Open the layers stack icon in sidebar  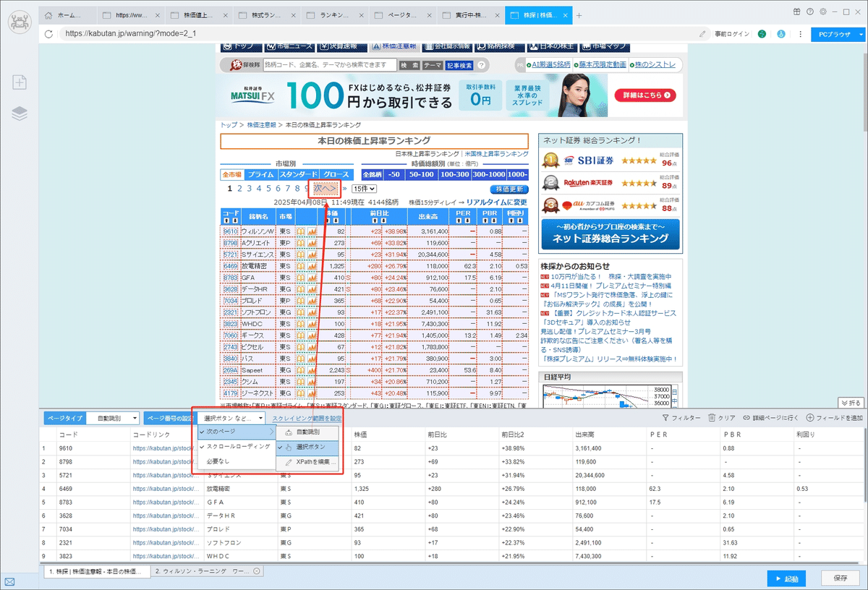point(20,114)
